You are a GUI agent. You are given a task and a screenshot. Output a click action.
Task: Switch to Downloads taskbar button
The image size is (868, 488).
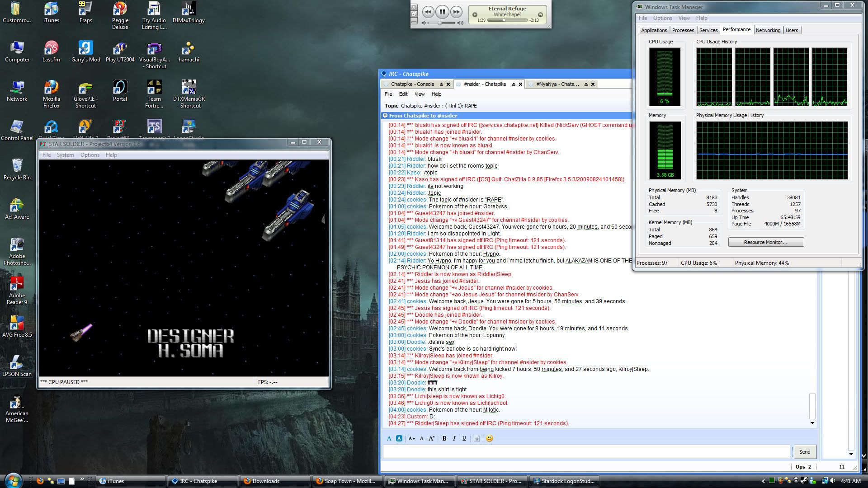tap(275, 481)
